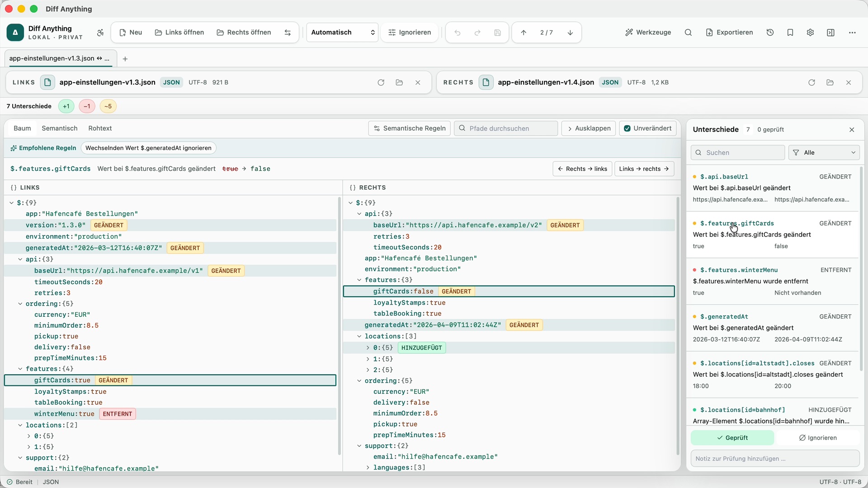The height and width of the screenshot is (488, 868).
Task: Open the search magnifier in toolbar
Action: tap(688, 33)
